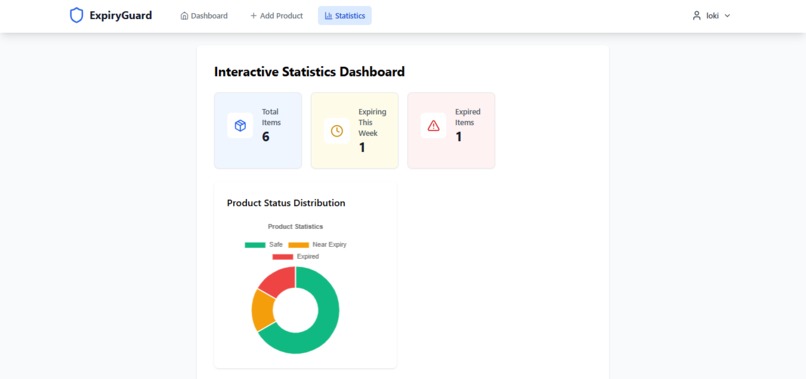Image resolution: width=806 pixels, height=379 pixels.
Task: Click the loki username text
Action: [712, 16]
